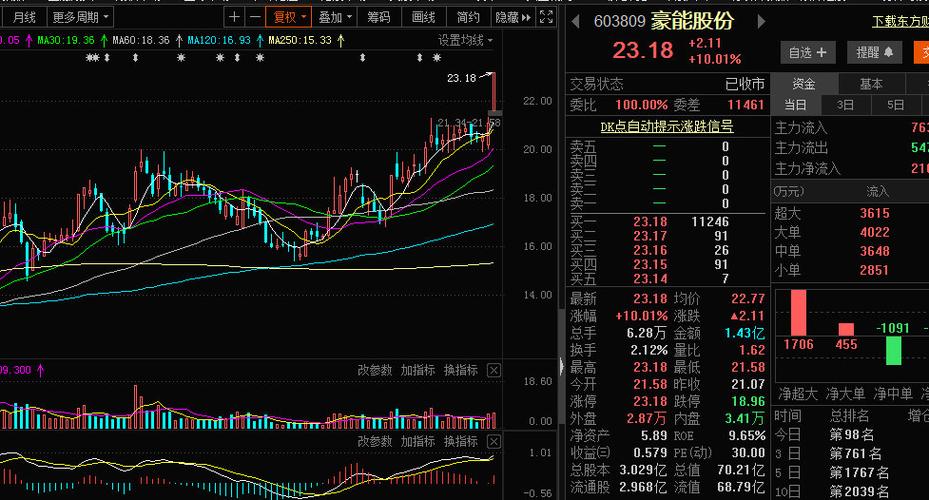Click 买一 price 23.18 row
Image resolution: width=929 pixels, height=500 pixels.
[x=667, y=222]
